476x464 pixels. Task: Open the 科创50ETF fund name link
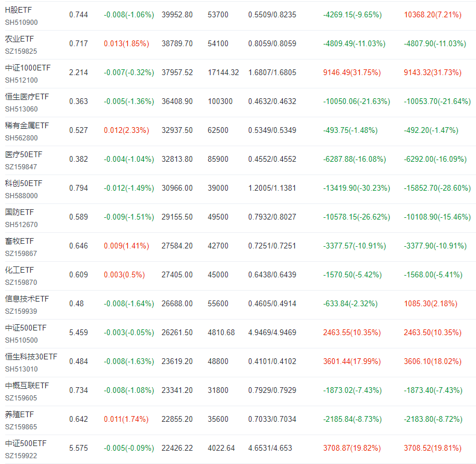[23, 183]
